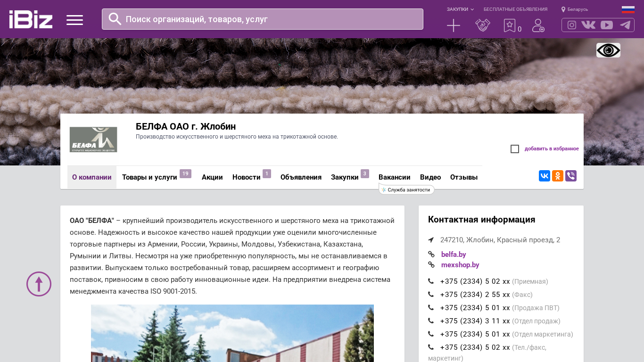Share company page on VK
The width and height of the screenshot is (644, 362).
coord(545,176)
